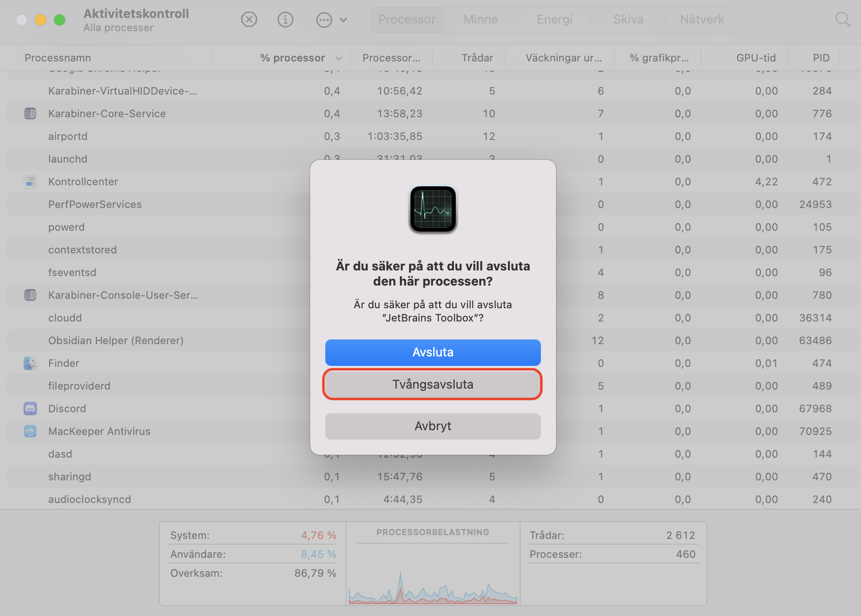Expand the chevron next to the ellipsis icon

click(343, 20)
